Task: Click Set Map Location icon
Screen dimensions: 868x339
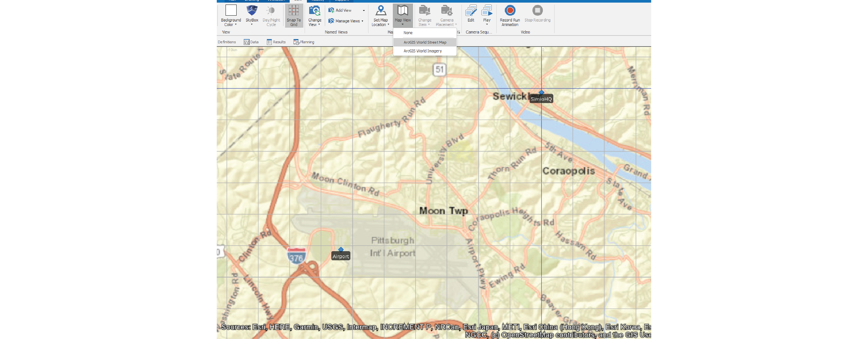Action: (x=380, y=11)
